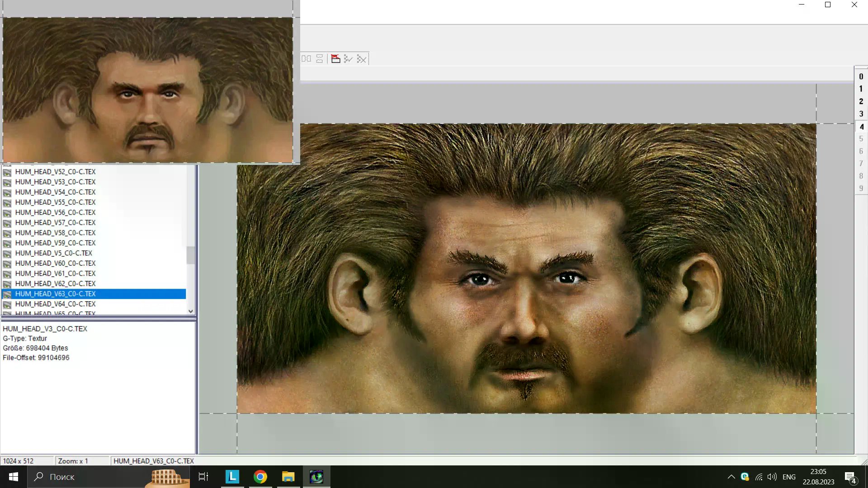Select HUM_HEAD_V52_C0-C.TEX entry
Image resolution: width=868 pixels, height=488 pixels.
[55, 172]
